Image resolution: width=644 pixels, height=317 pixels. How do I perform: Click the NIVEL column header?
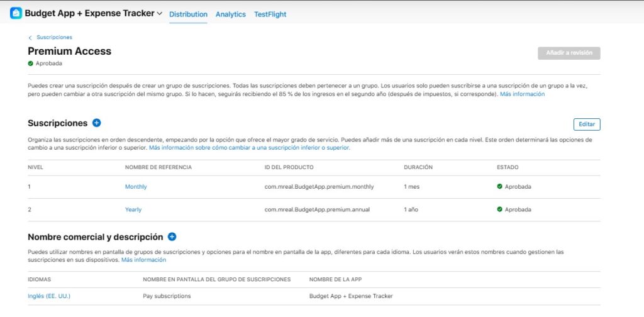36,167
